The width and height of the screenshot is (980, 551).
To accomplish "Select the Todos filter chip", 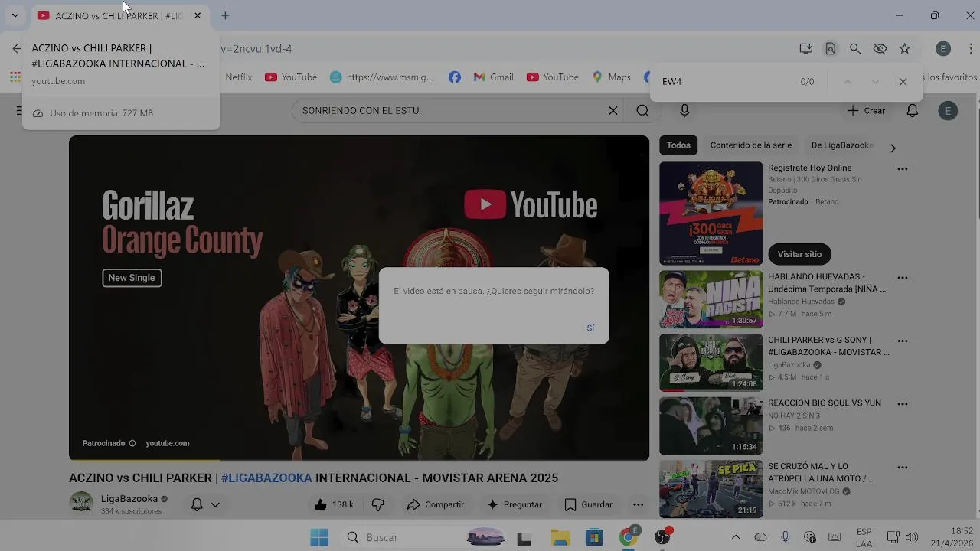I will click(678, 145).
